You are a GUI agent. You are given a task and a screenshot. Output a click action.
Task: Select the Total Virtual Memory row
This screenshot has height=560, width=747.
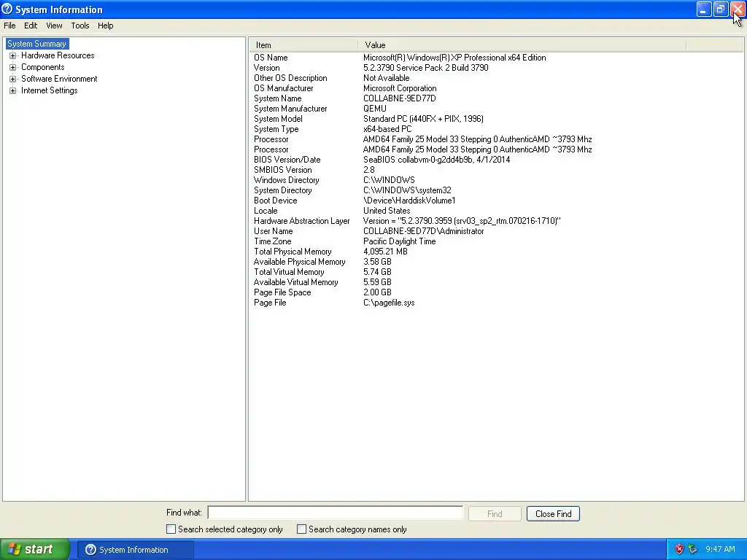(496, 272)
